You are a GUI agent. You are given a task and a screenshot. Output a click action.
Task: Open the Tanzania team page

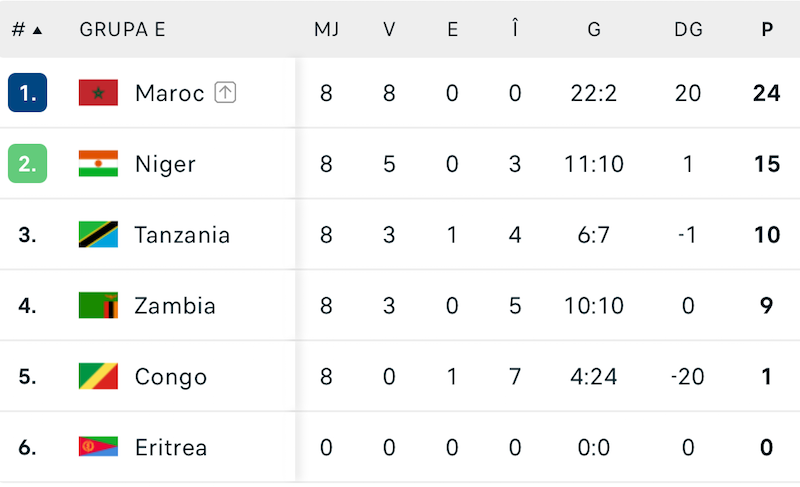(x=182, y=235)
